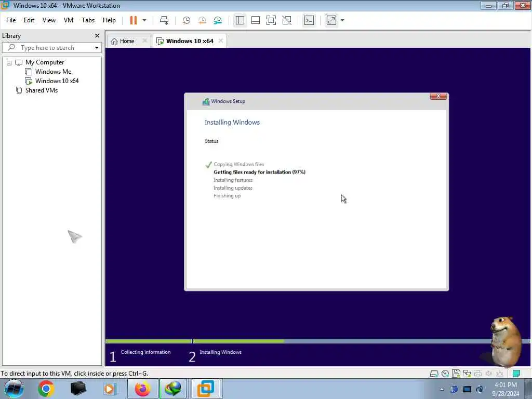Viewport: 532px width, 399px height.
Task: Open the black folder taskbar icon
Action: tap(78, 389)
